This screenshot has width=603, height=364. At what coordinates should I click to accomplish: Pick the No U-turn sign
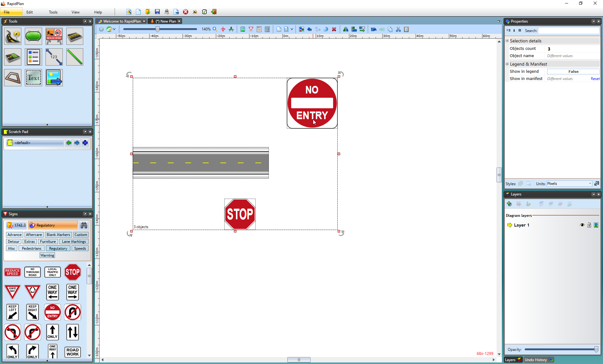tap(73, 312)
